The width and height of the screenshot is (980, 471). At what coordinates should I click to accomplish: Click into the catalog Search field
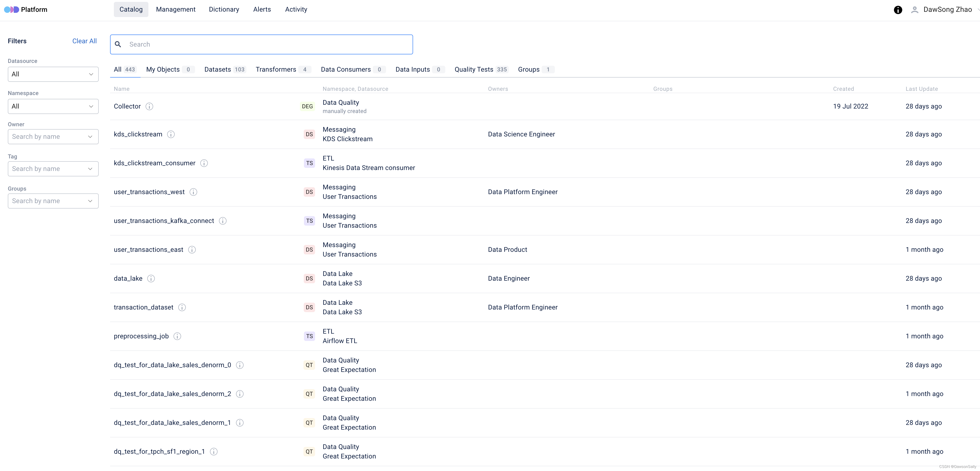(266, 44)
